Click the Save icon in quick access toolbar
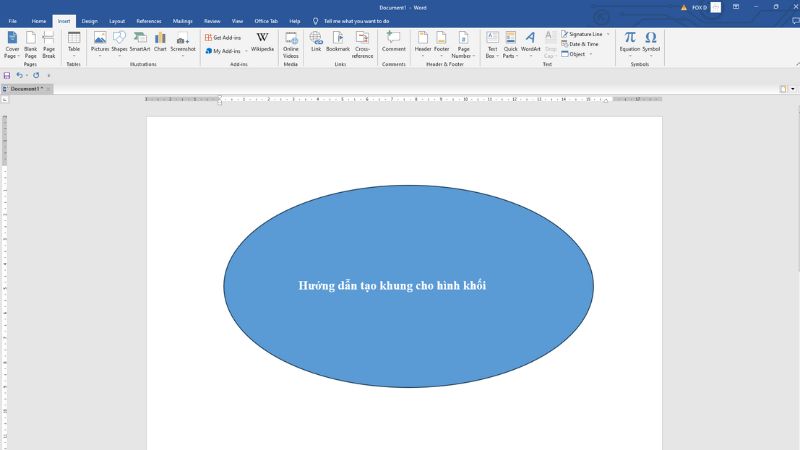Screen dimensions: 800x450 click(7, 75)
